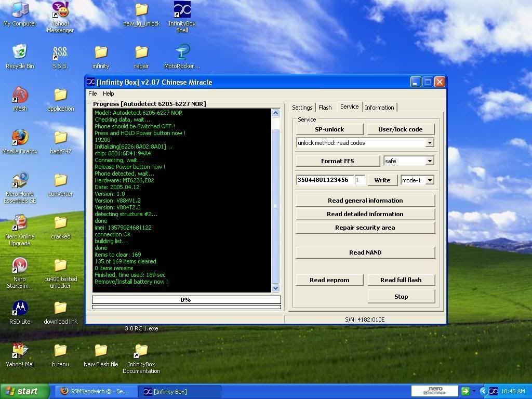Open the converter folder

(60, 184)
